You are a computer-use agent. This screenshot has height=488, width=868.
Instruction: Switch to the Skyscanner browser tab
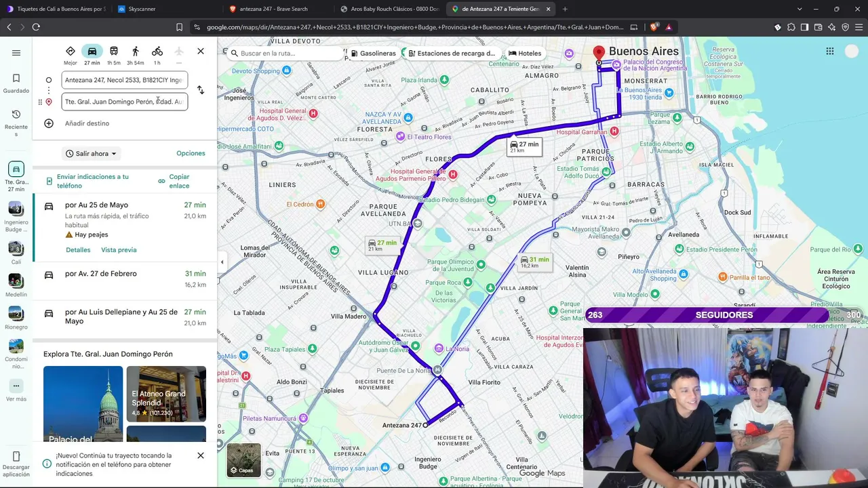point(163,9)
